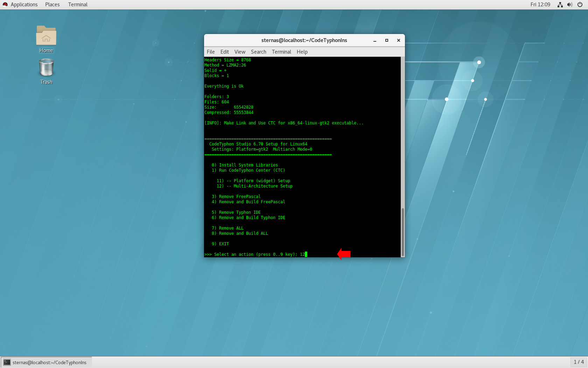Open the Home folder desktop icon
This screenshot has width=588, height=368.
pyautogui.click(x=46, y=39)
